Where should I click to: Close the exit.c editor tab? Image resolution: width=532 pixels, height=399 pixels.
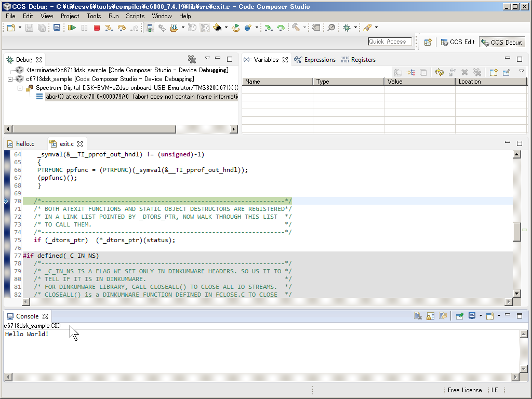tap(80, 144)
